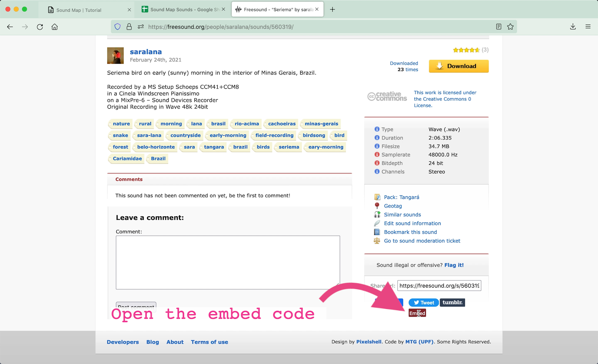Click the Creative Commons logo icon
598x364 pixels.
(387, 97)
